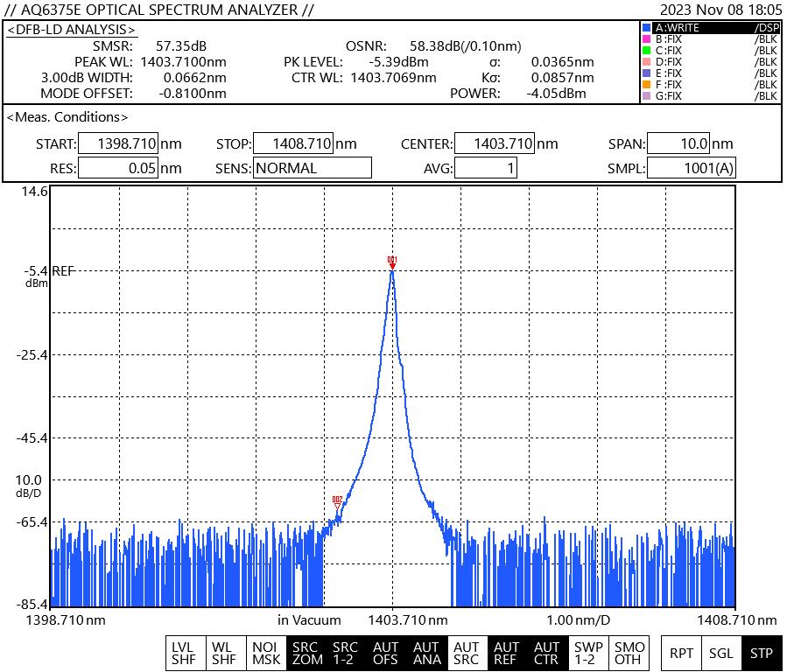Viewport: 787px width, 672px height.
Task: Click the RES 0.05 resolution field
Action: 118,168
